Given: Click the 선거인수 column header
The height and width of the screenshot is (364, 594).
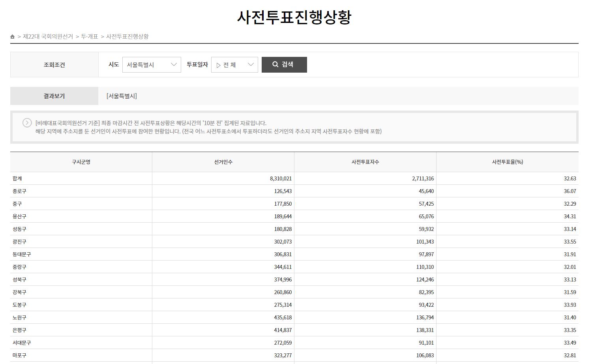Looking at the screenshot, I should click(223, 161).
